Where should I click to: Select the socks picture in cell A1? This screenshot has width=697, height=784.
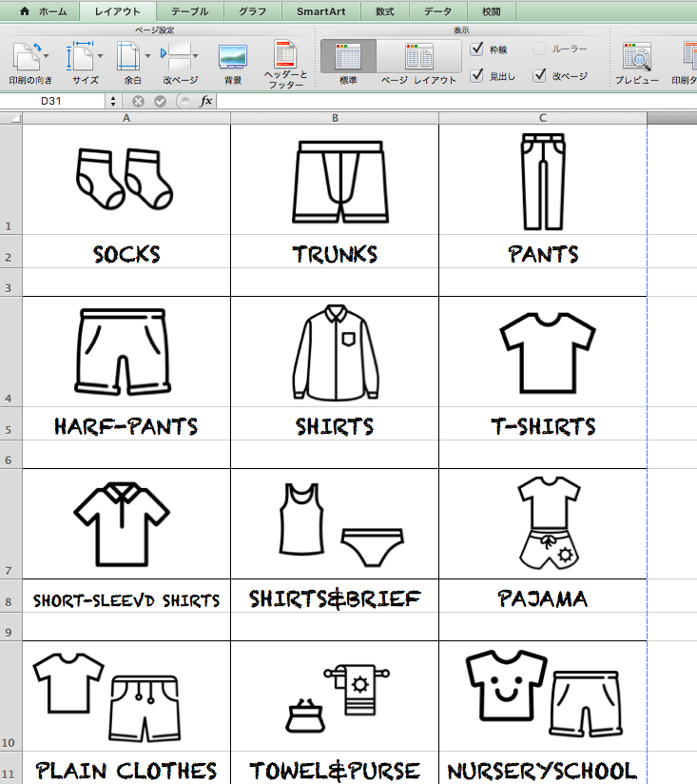[125, 179]
